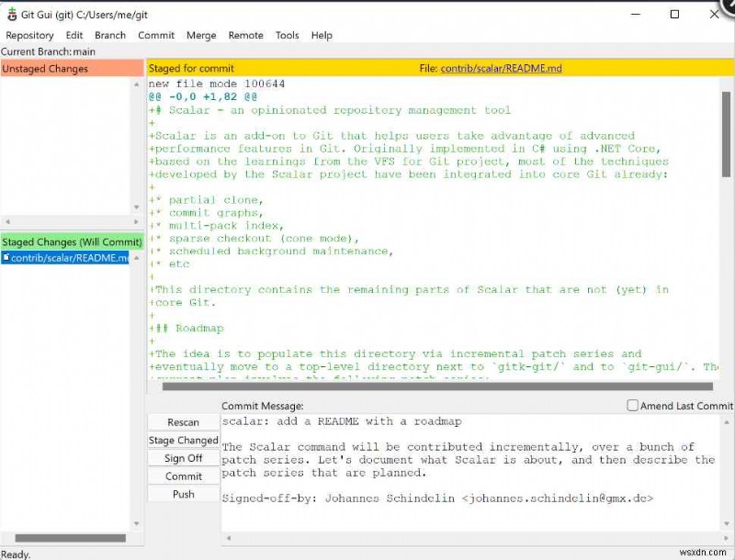The width and height of the screenshot is (735, 560).
Task: Click the Commit button
Action: coord(183,476)
